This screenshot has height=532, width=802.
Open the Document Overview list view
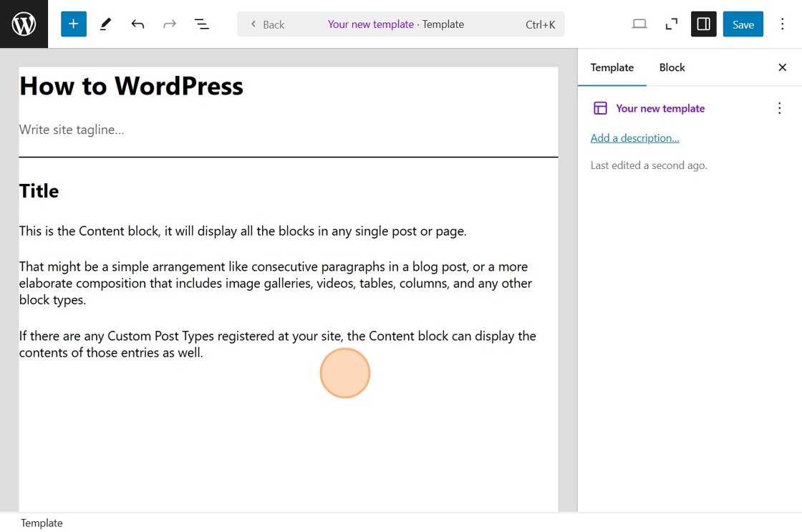(x=201, y=24)
